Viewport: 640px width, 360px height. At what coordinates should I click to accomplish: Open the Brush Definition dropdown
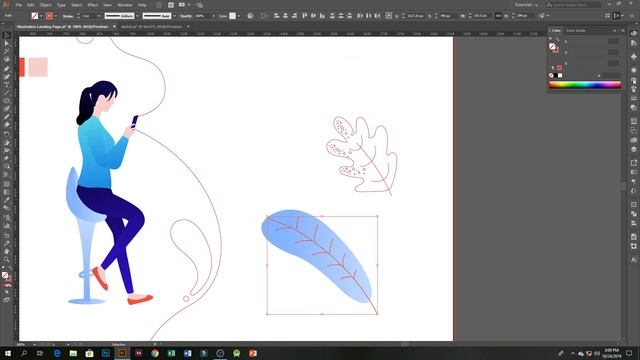(174, 16)
